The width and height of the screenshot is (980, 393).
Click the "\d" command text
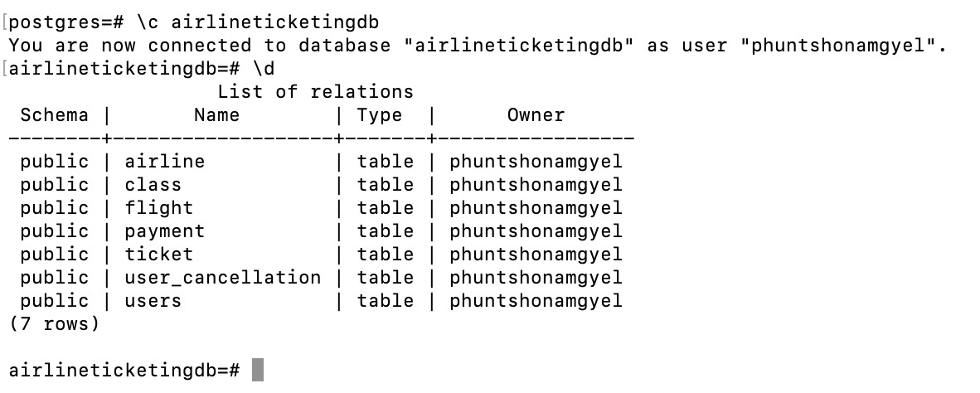263,69
